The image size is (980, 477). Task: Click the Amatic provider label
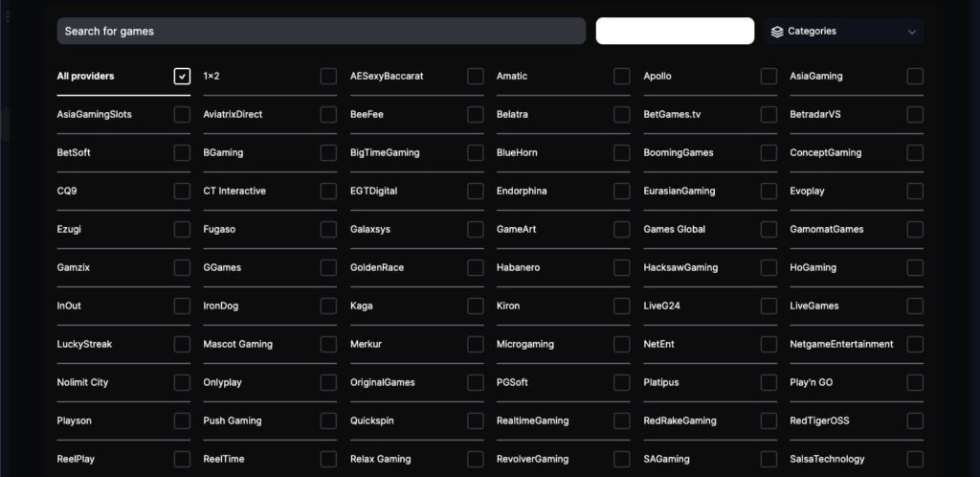512,76
